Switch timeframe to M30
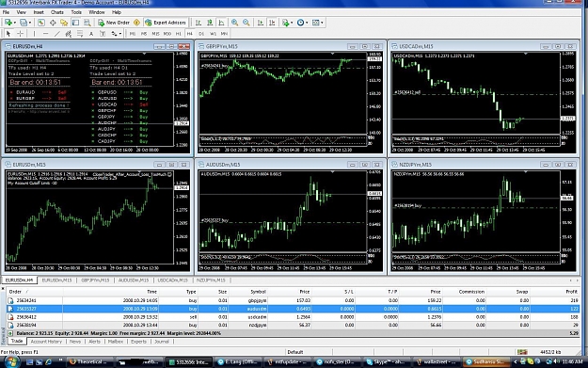The height and width of the screenshot is (368, 588). coord(167,34)
